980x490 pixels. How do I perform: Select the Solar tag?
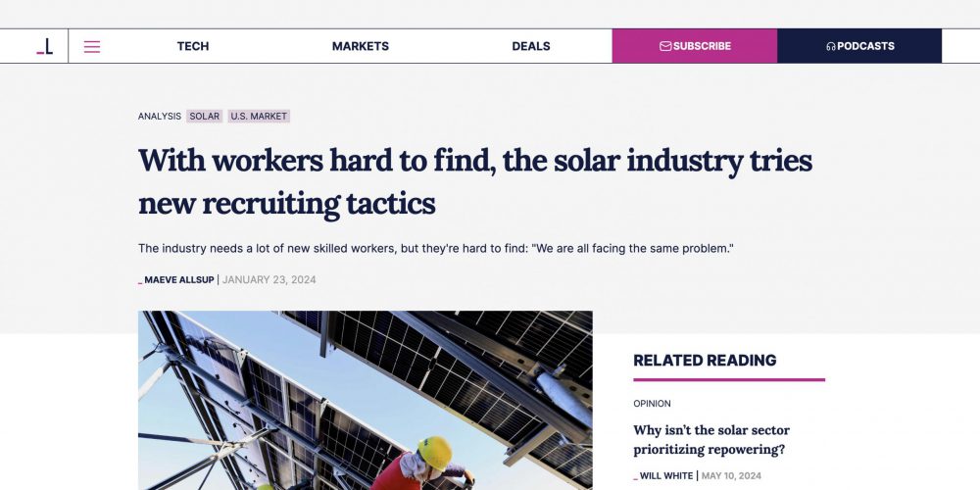tap(205, 116)
